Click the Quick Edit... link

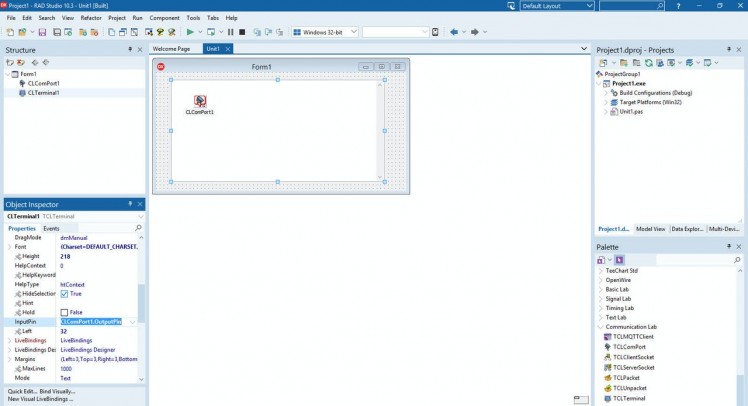[x=22, y=391]
